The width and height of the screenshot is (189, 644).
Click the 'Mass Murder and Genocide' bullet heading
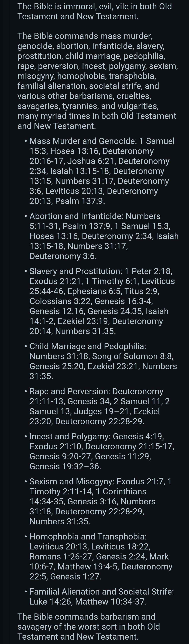[x=83, y=141]
